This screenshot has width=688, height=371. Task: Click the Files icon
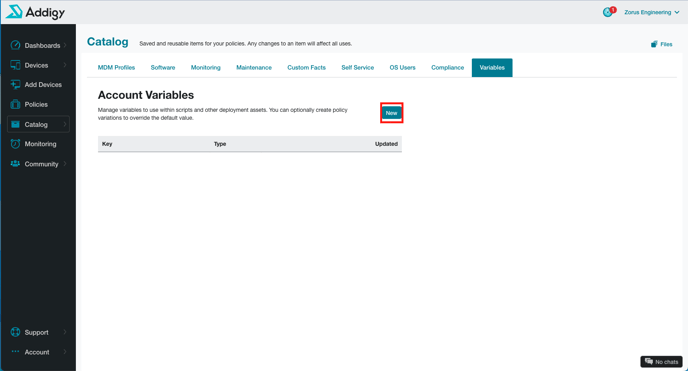tap(654, 44)
